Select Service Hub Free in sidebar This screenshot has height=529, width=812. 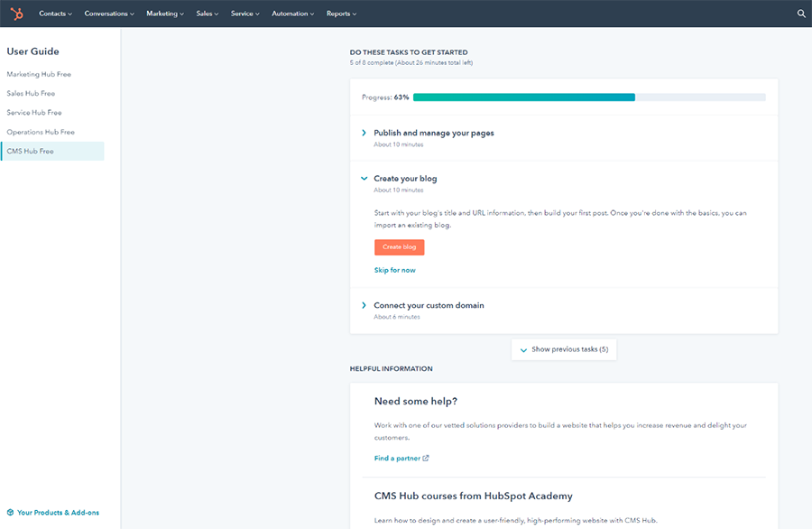[x=34, y=113]
